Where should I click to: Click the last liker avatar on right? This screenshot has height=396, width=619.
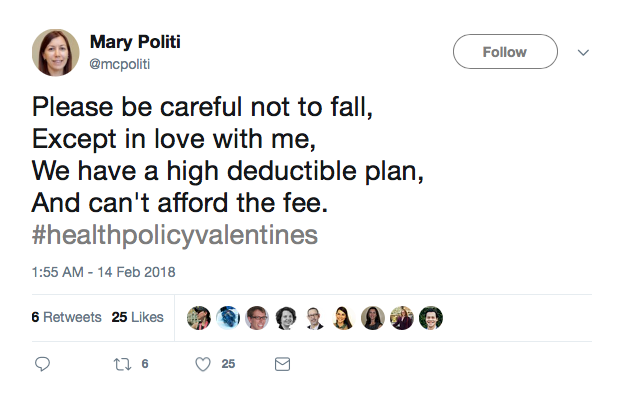point(431,318)
